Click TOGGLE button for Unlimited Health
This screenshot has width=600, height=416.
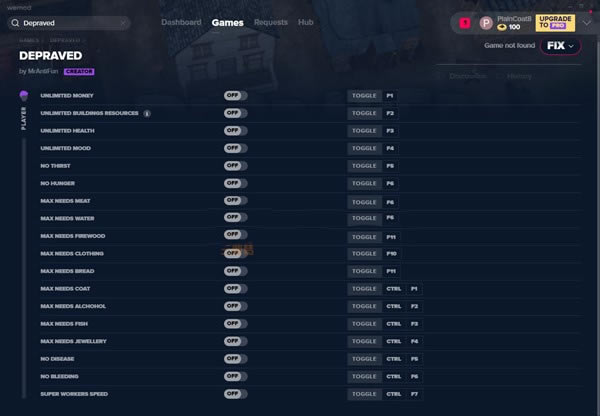pyautogui.click(x=363, y=131)
